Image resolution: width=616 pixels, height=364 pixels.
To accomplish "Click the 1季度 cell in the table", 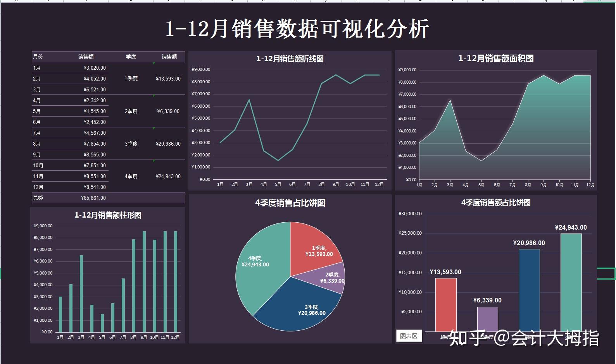I will [x=131, y=79].
